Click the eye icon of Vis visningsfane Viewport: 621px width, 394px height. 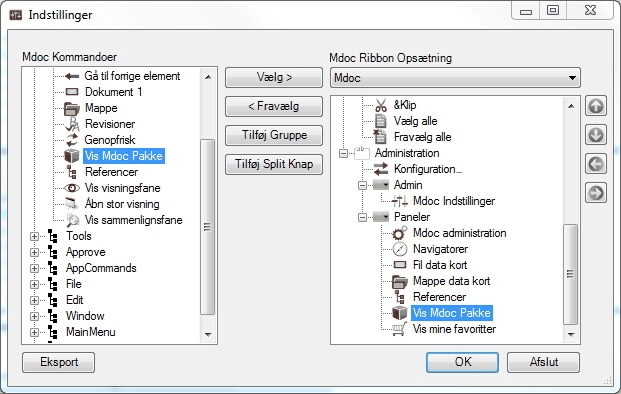tap(72, 188)
